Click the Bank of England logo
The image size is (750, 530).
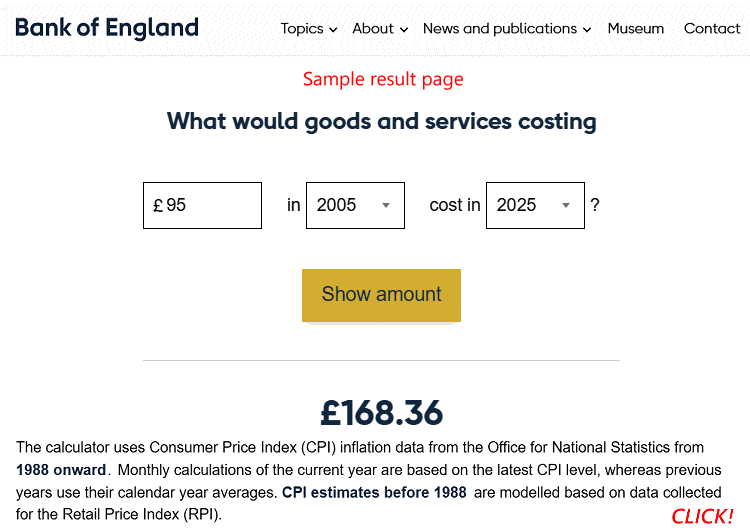click(x=107, y=28)
